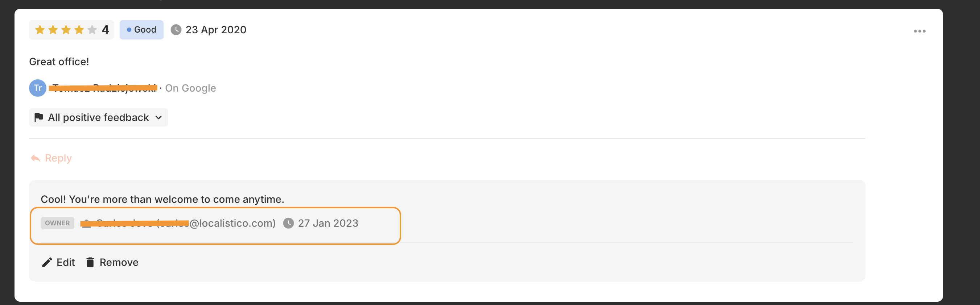Click the OWNER badge on the reply

(57, 223)
